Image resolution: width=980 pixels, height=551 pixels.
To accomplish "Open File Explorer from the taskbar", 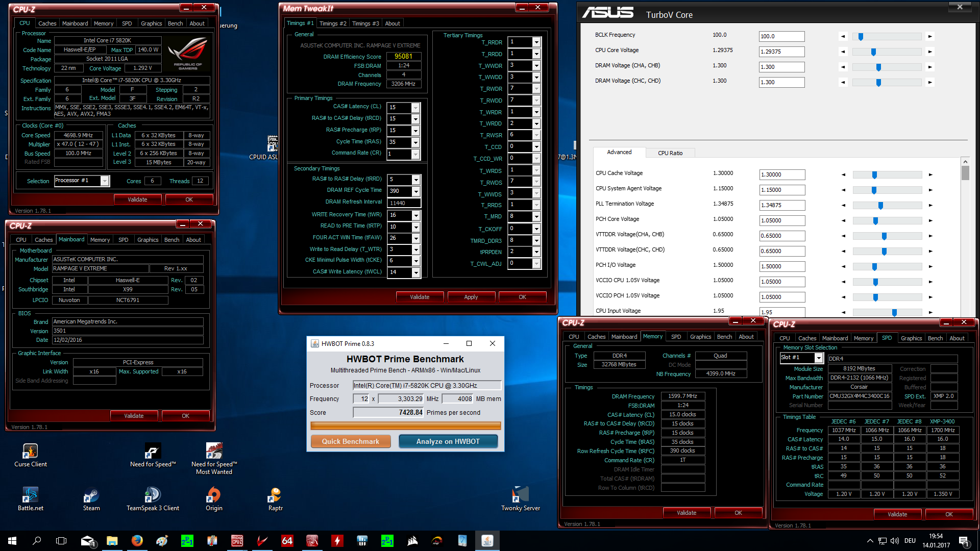I will 112,541.
